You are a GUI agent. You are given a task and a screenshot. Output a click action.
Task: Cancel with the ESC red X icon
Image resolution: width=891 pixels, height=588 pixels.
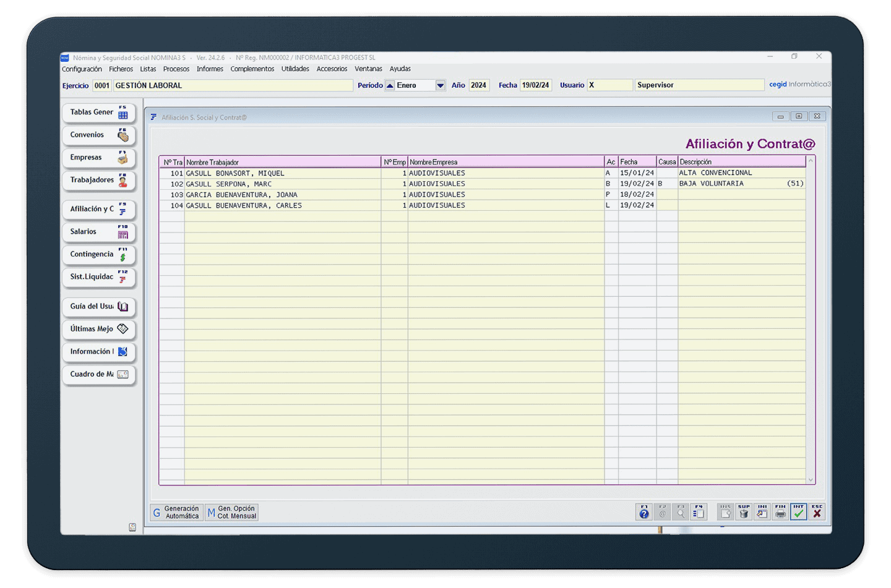click(x=817, y=512)
